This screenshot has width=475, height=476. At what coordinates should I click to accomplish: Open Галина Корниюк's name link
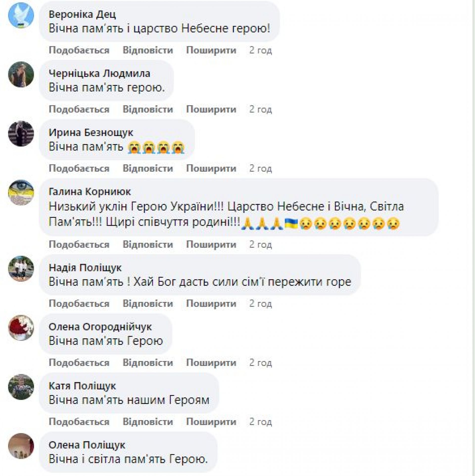90,192
